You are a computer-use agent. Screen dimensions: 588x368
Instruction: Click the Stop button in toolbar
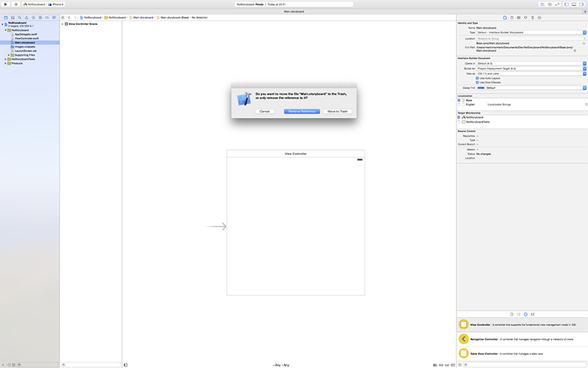(x=15, y=4)
